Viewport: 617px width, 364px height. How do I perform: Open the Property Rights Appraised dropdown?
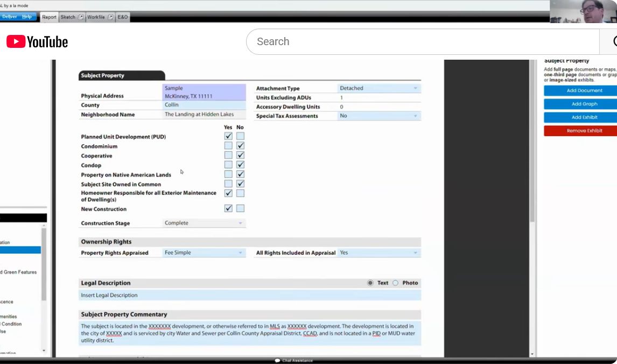coord(204,253)
